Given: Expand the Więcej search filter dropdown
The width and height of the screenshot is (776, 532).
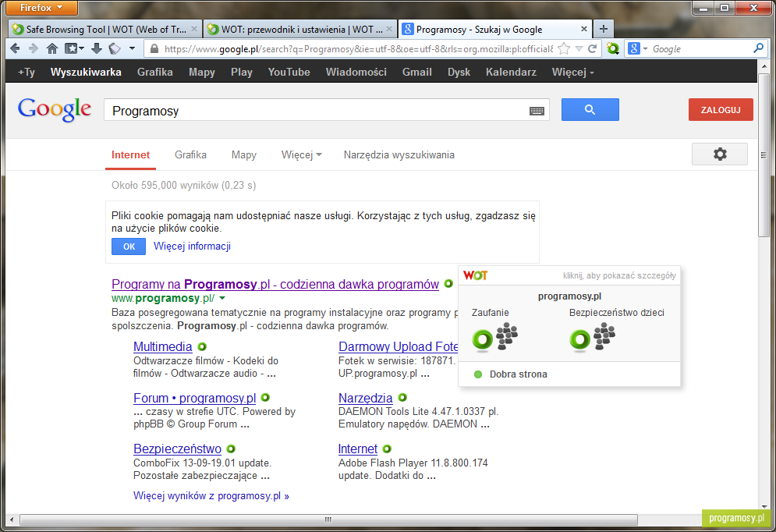Looking at the screenshot, I should pos(302,155).
